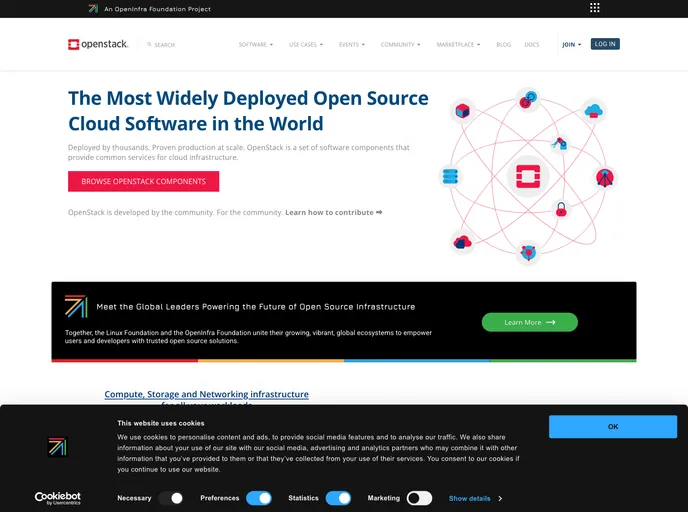
Task: Click the red cube icon in diagram
Action: pyautogui.click(x=462, y=111)
